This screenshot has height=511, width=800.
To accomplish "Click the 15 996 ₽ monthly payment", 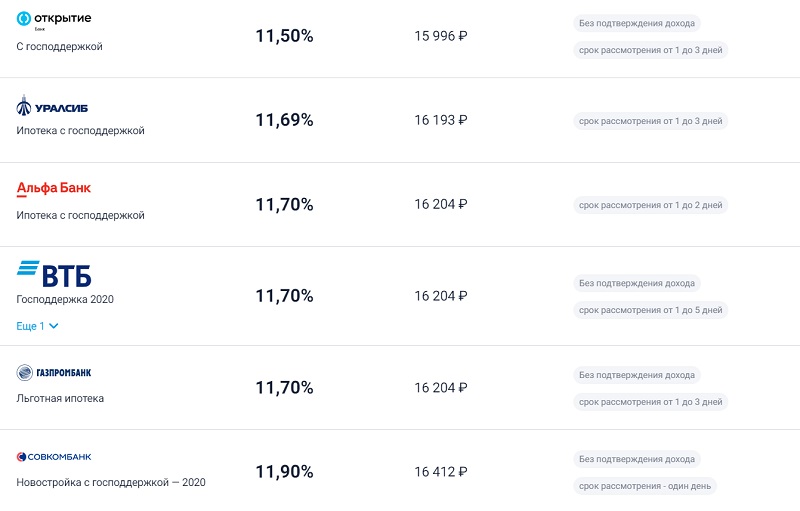I will [x=441, y=36].
